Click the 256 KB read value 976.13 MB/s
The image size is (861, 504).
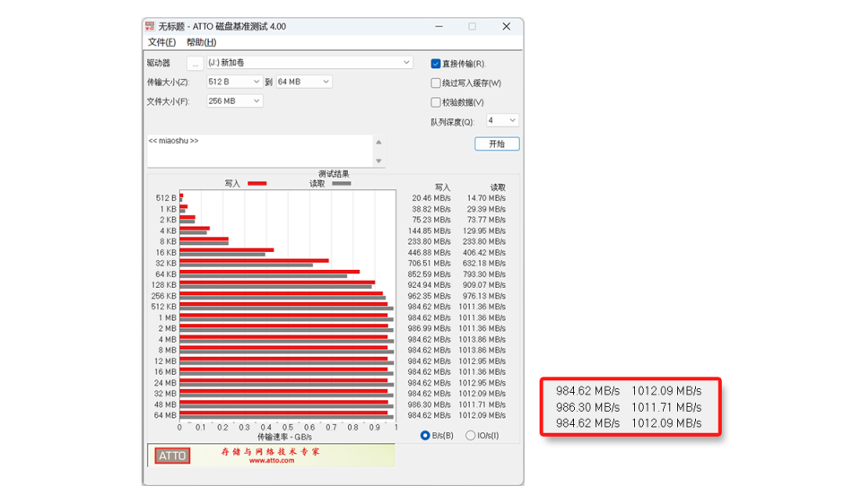point(484,296)
